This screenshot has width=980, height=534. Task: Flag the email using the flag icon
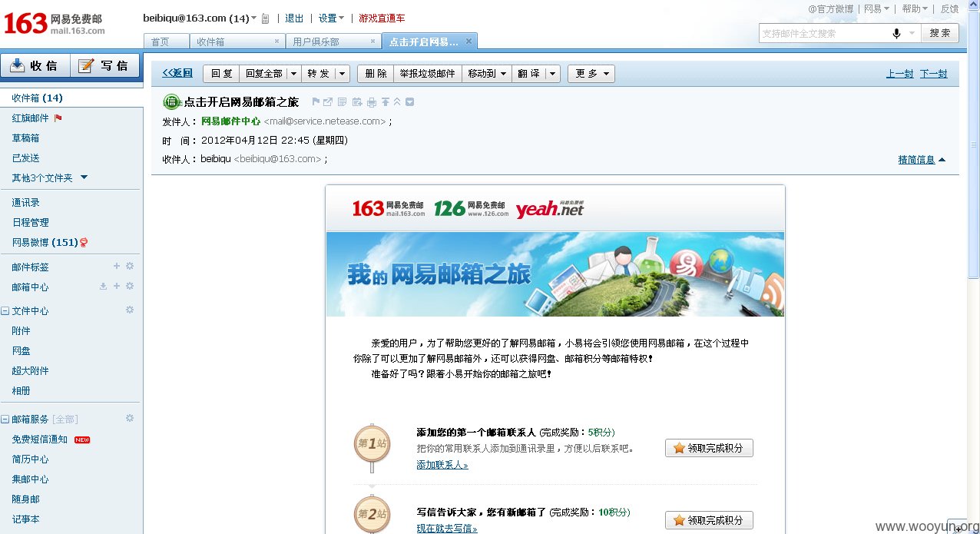point(316,101)
